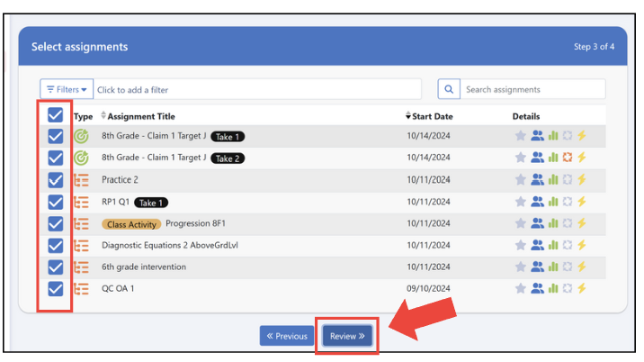This screenshot has width=644, height=362.
Task: Click the star icon for Practice 2
Action: pyautogui.click(x=521, y=179)
